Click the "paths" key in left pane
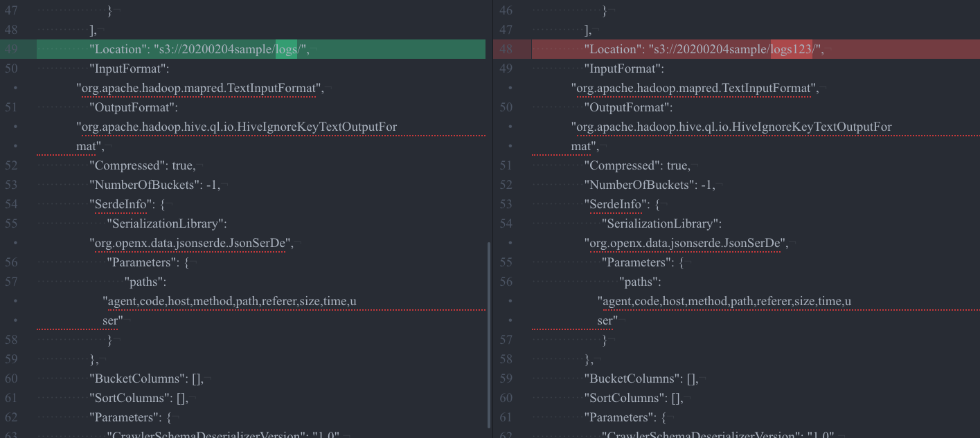The height and width of the screenshot is (438, 980). 145,282
